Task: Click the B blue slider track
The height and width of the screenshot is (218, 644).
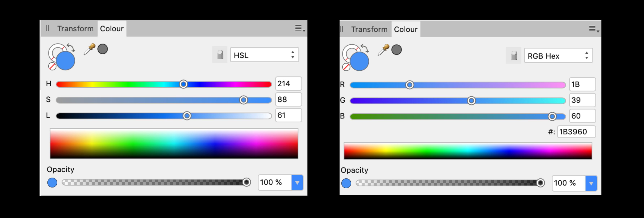Action: 458,116
